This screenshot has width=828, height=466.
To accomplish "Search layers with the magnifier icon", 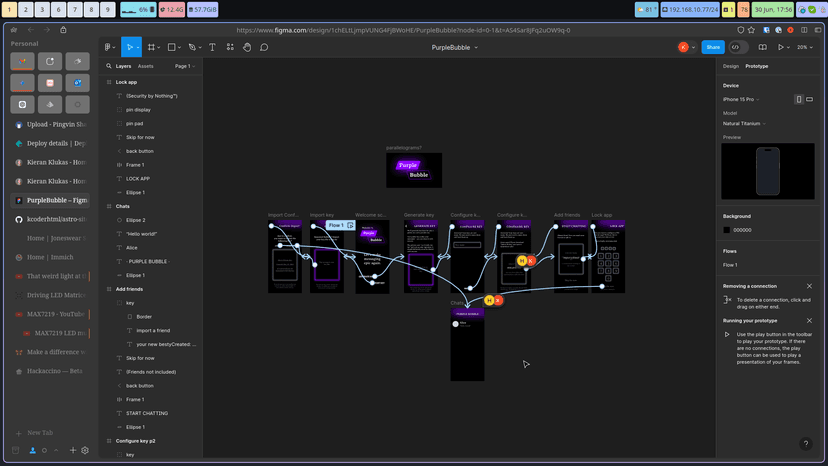I will [x=109, y=66].
